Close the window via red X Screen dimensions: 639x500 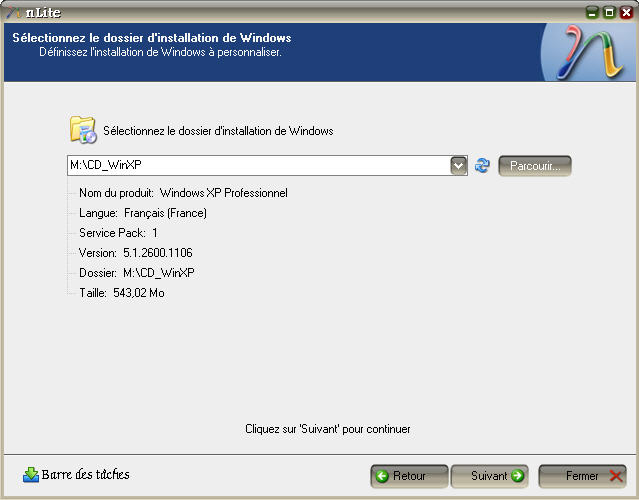click(x=626, y=12)
